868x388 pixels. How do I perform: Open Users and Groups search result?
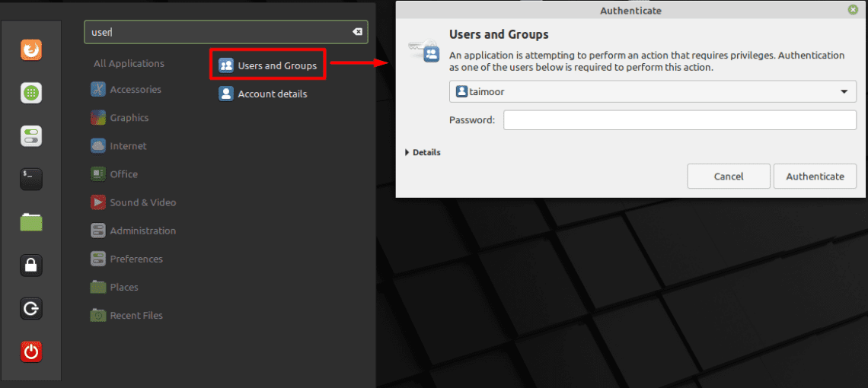268,66
